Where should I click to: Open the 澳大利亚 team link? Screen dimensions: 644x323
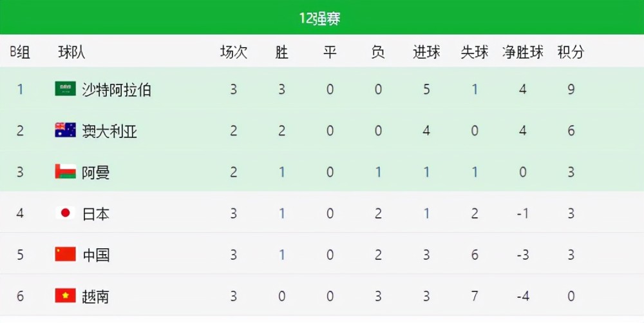pos(109,131)
